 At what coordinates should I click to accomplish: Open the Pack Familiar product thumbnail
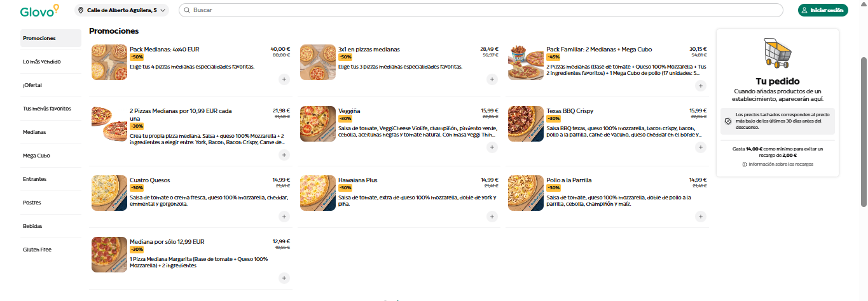point(526,62)
